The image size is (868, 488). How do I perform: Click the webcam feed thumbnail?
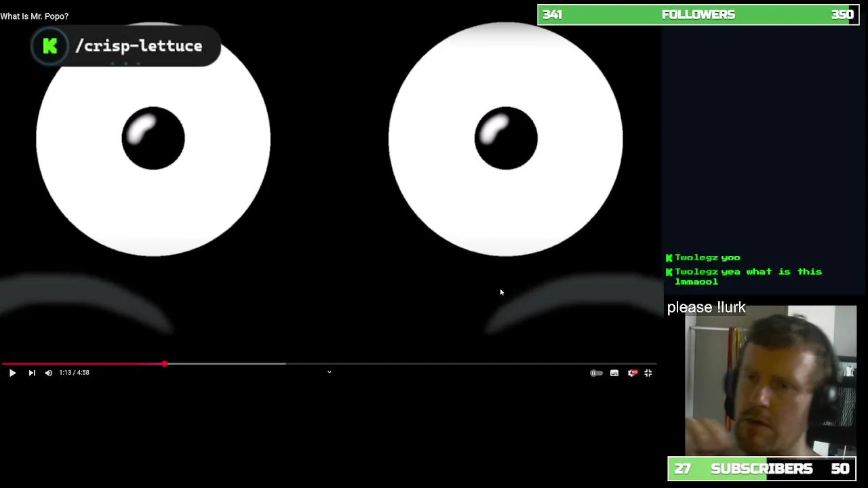[x=770, y=381]
